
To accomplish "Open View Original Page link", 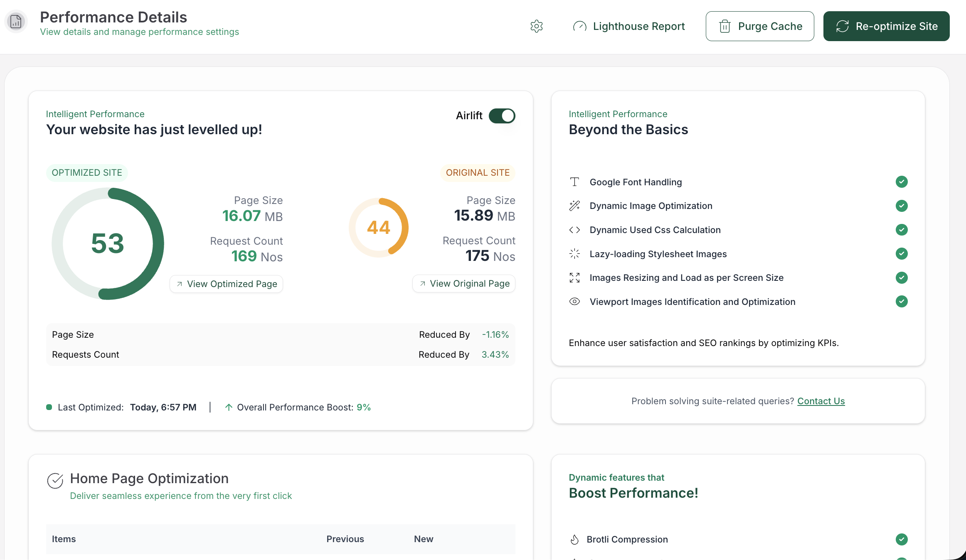I will point(464,284).
